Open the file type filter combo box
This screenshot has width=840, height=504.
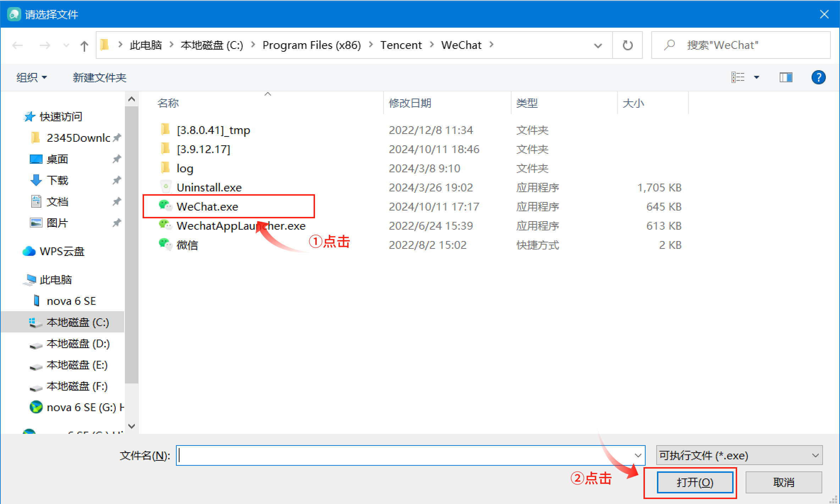coord(739,455)
